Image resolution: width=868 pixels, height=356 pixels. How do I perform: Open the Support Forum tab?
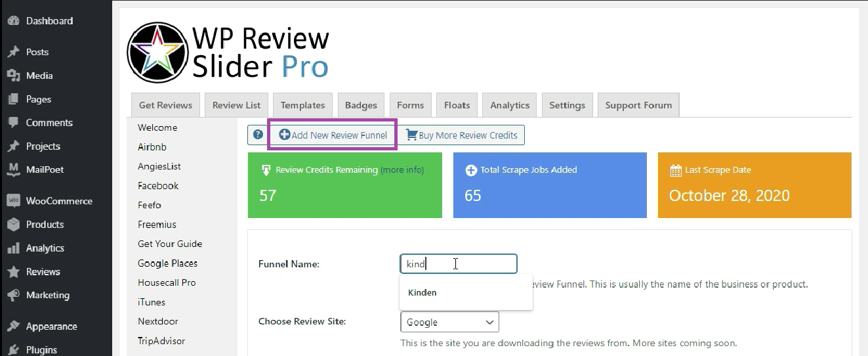point(638,105)
